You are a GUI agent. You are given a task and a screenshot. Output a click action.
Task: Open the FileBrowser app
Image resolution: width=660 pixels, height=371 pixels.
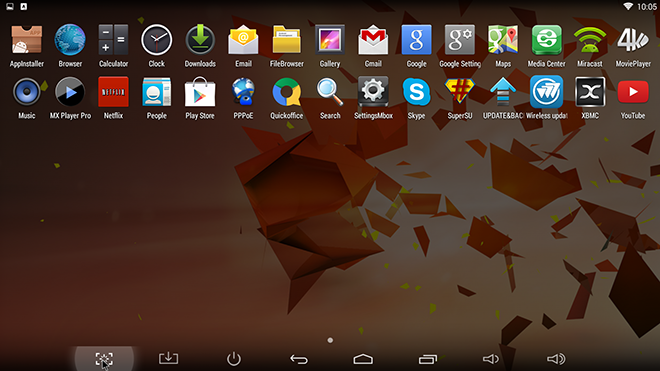[x=287, y=40]
